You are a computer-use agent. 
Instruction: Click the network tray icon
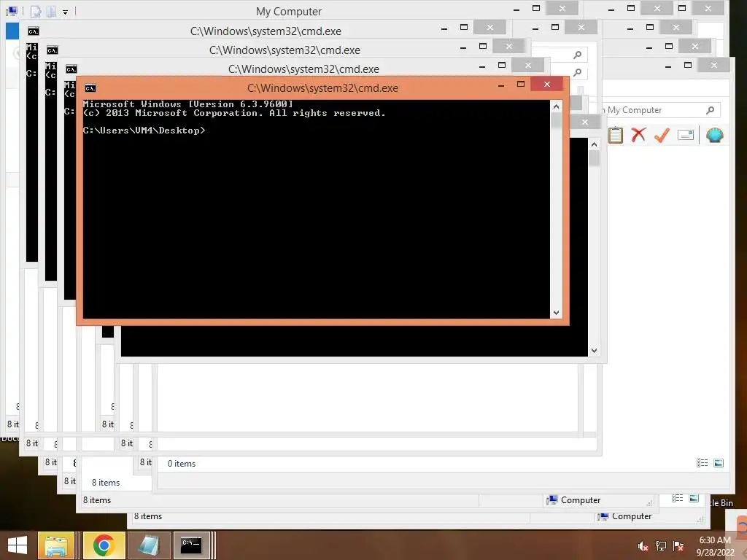tap(661, 546)
